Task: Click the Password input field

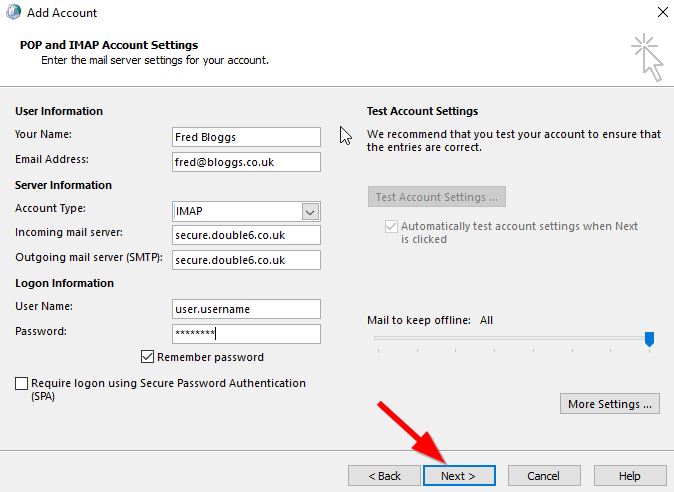Action: 246,334
